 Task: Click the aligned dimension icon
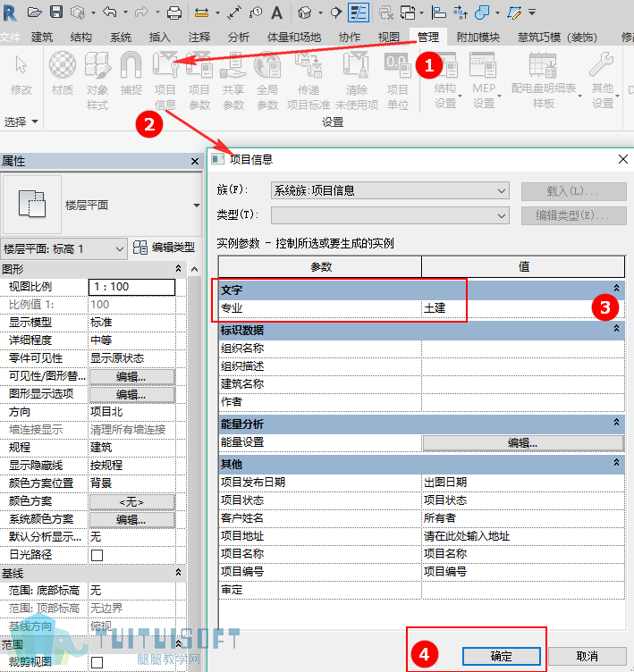pyautogui.click(x=234, y=13)
